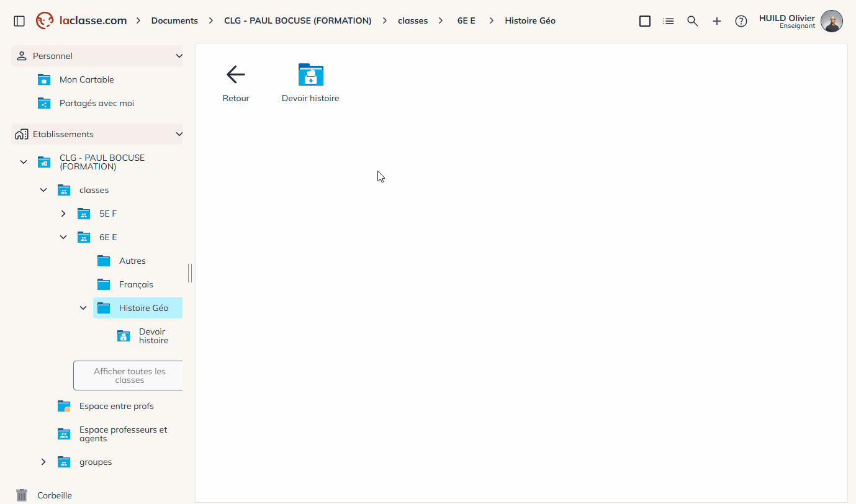Switch to grid view square icon
Image resolution: width=856 pixels, height=504 pixels.
645,21
